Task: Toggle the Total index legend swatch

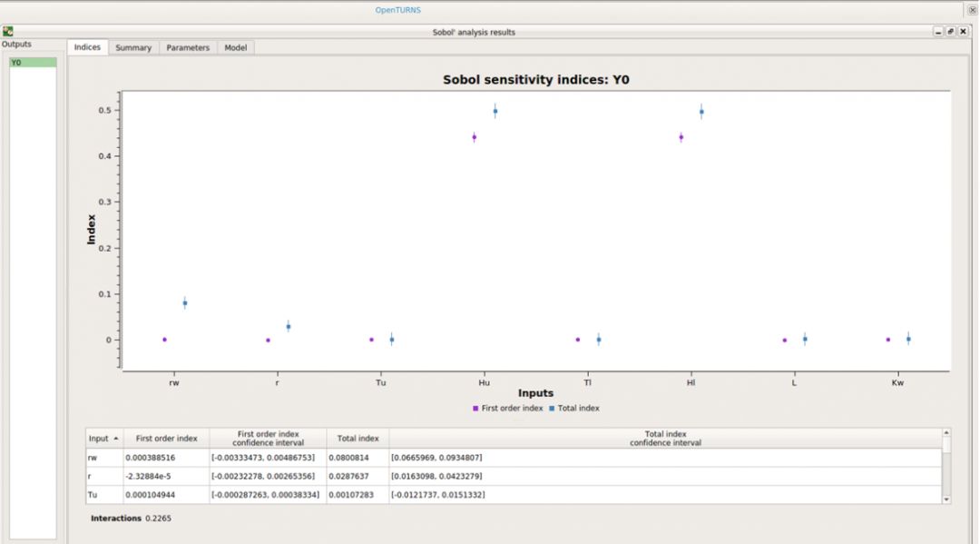Action: pyautogui.click(x=552, y=409)
